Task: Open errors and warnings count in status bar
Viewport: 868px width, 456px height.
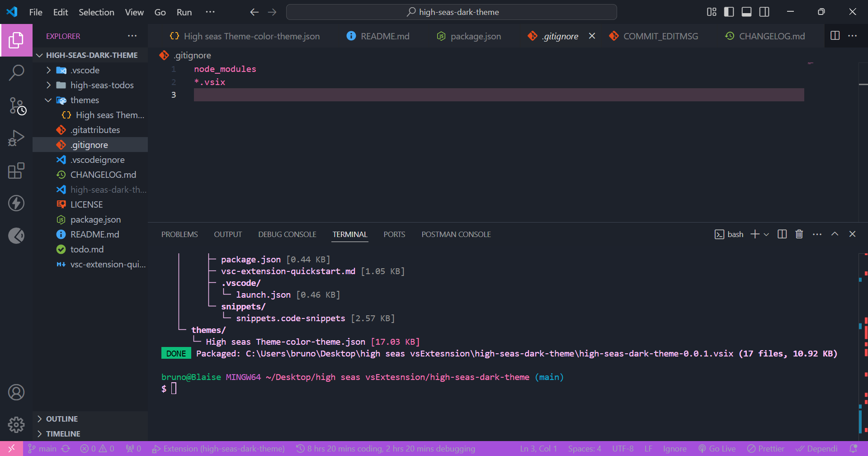Action: click(97, 449)
